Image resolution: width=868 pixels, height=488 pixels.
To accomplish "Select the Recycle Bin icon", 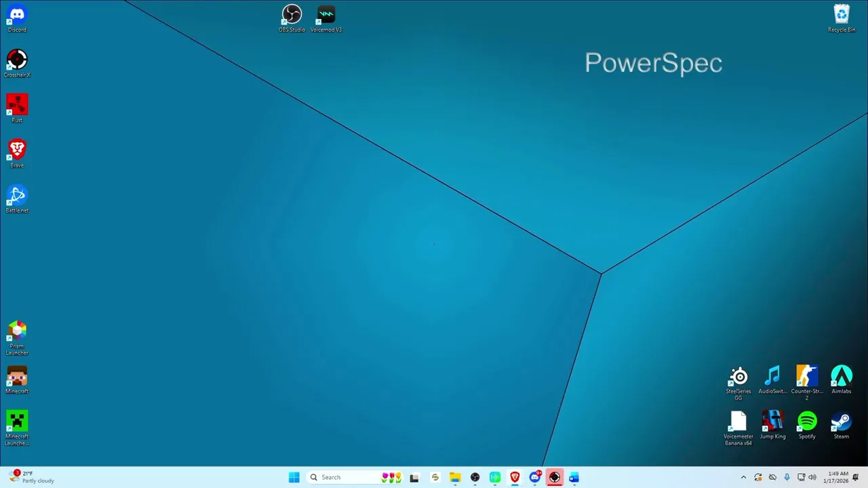I will click(842, 18).
